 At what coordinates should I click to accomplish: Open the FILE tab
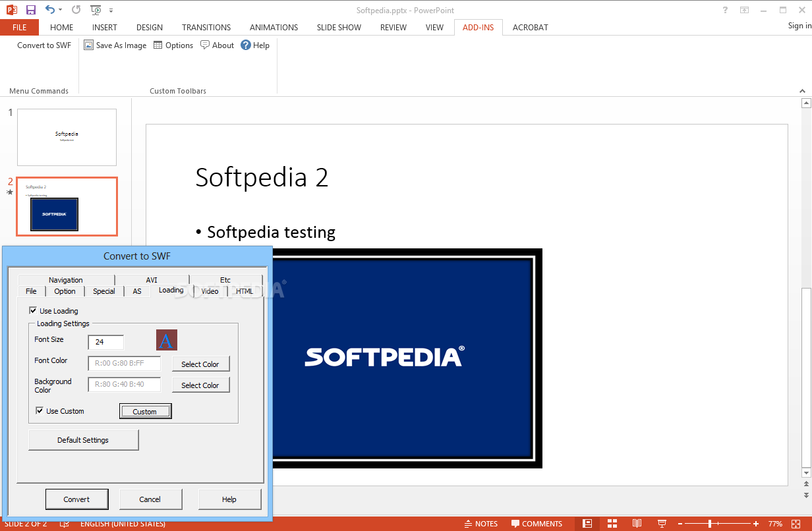(19, 28)
